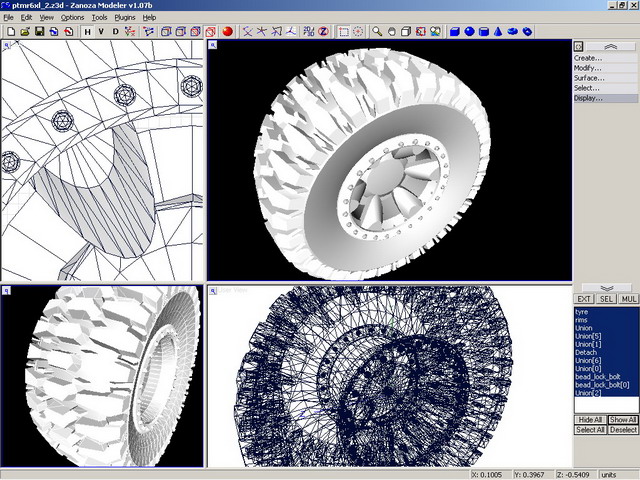
Task: Toggle the D axis constraint button
Action: click(x=115, y=32)
